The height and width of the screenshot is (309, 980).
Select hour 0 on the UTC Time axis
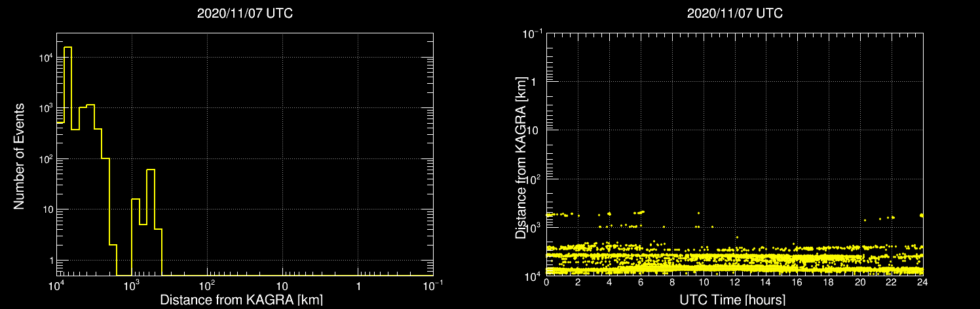point(546,283)
